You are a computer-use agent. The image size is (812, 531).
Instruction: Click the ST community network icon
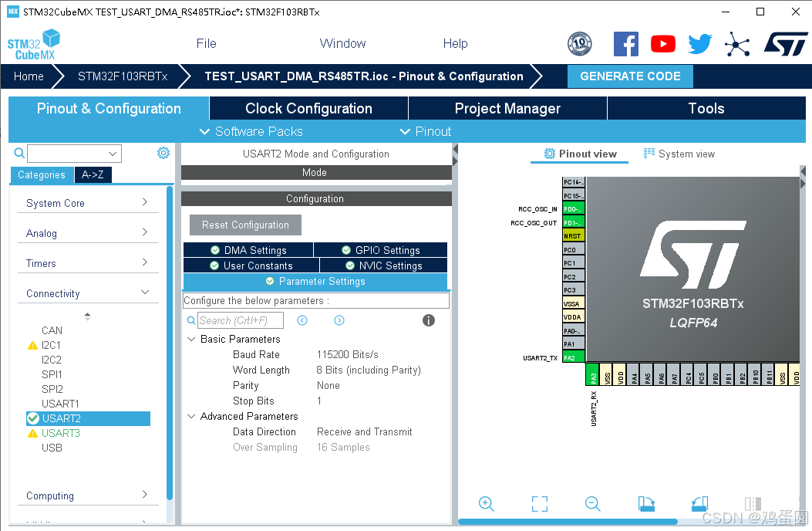click(x=737, y=44)
